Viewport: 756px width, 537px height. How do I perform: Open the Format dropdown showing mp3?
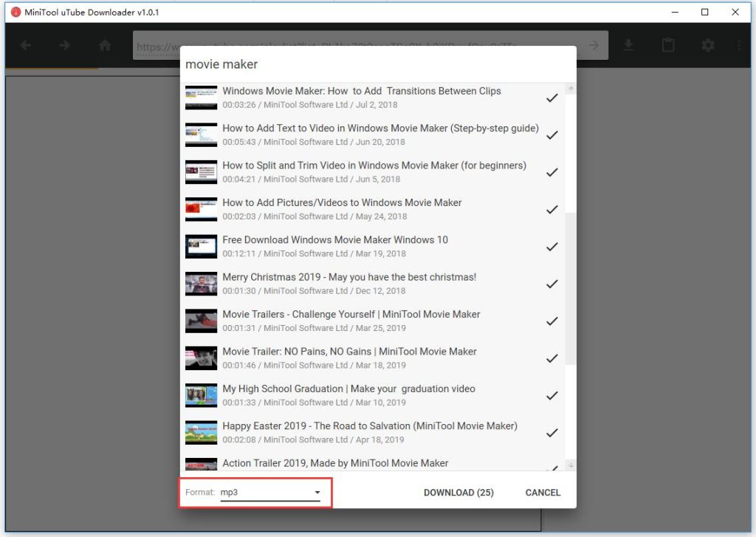[x=317, y=492]
